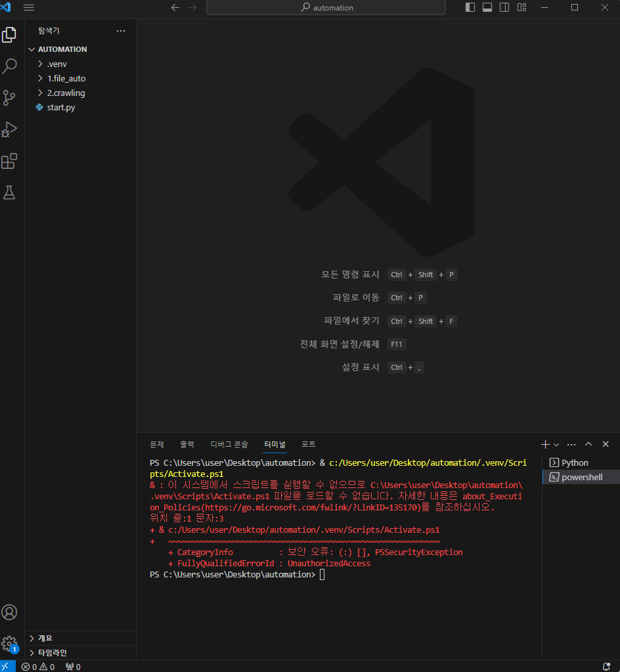Click the automation command center search box
This screenshot has width=620, height=672.
pyautogui.click(x=326, y=8)
